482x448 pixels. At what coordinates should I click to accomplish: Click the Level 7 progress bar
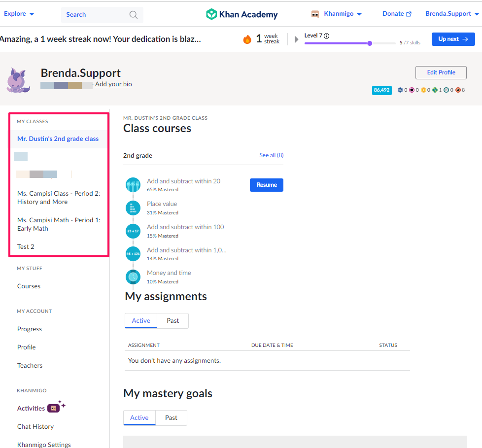click(350, 43)
